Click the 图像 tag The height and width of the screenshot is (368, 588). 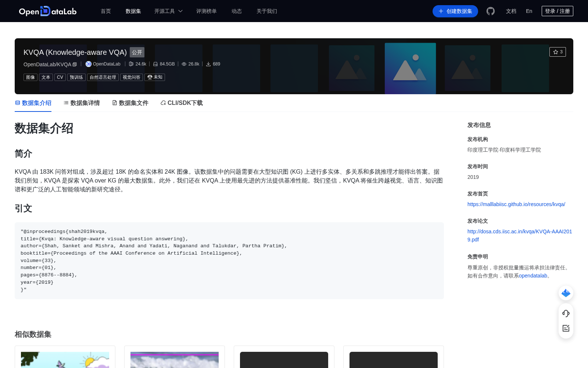pos(31,77)
